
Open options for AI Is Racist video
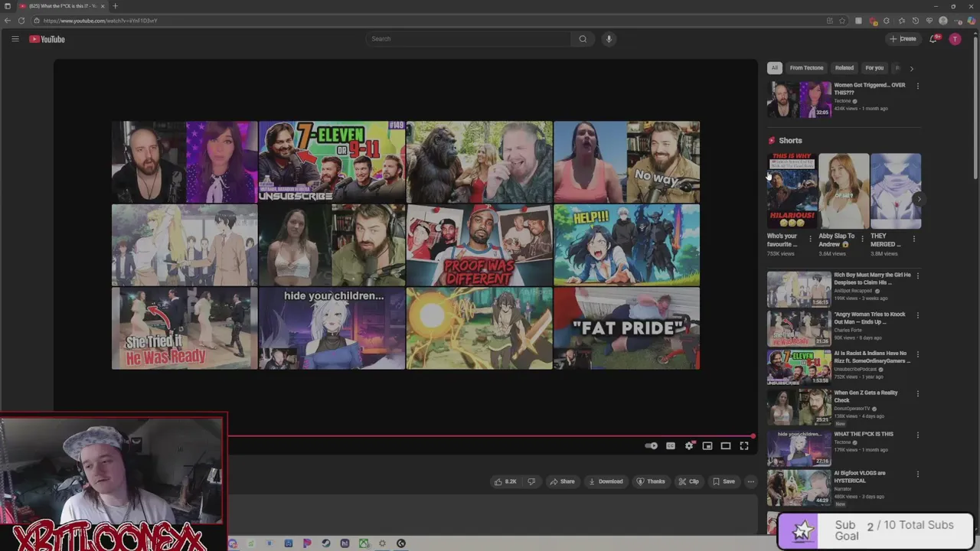[x=917, y=354]
